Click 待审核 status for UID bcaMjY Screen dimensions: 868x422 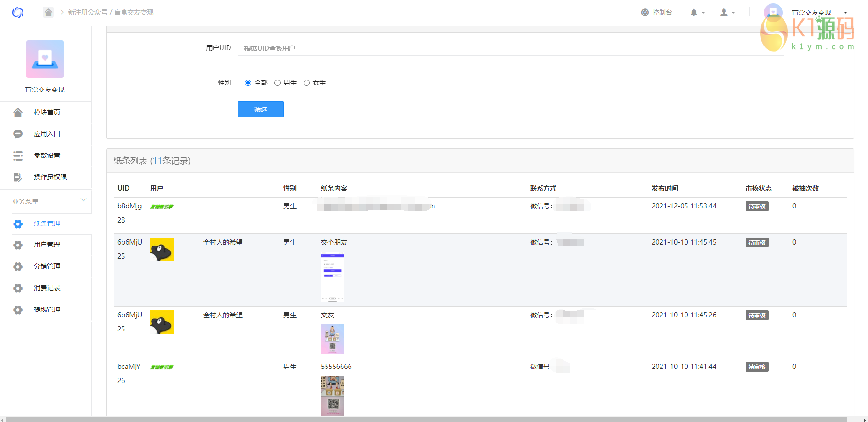click(757, 367)
